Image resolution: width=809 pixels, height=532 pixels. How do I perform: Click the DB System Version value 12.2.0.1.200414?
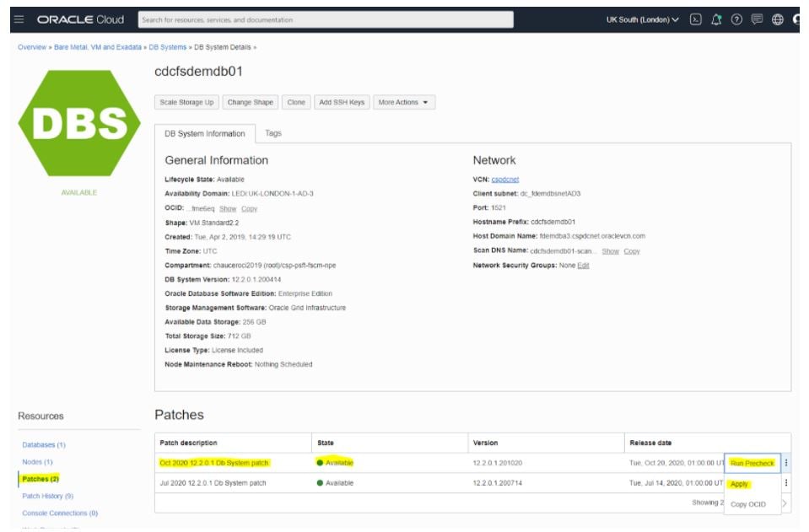[x=256, y=279]
